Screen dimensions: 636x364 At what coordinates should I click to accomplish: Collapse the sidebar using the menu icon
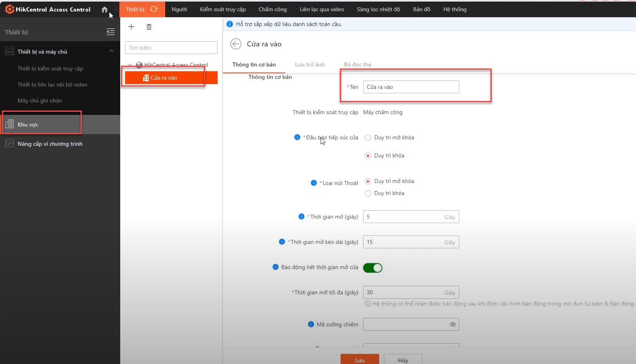(x=111, y=32)
